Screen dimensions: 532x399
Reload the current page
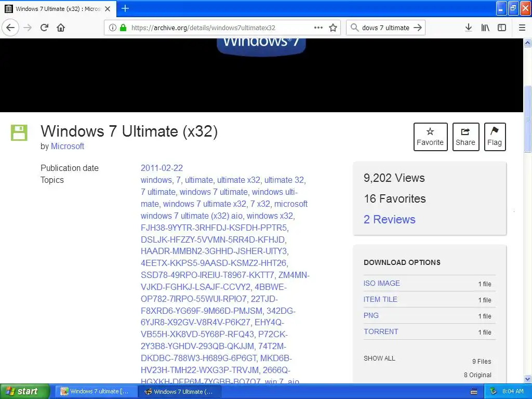pos(45,28)
